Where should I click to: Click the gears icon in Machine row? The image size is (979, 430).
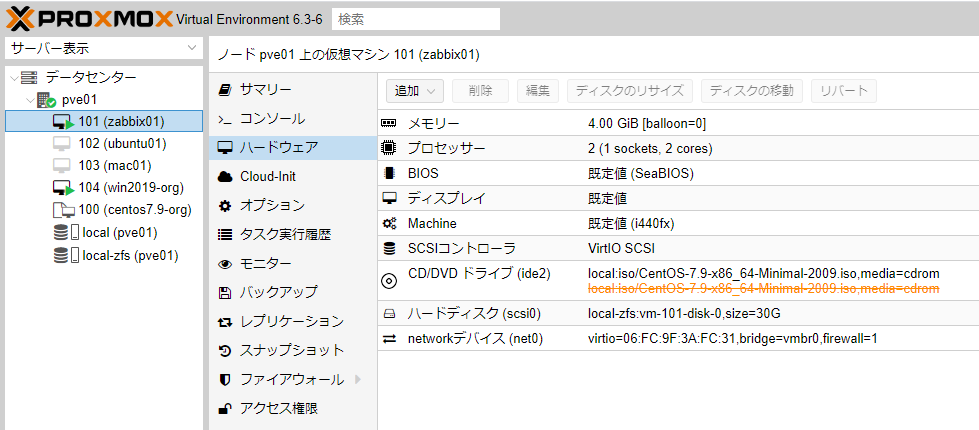[389, 223]
